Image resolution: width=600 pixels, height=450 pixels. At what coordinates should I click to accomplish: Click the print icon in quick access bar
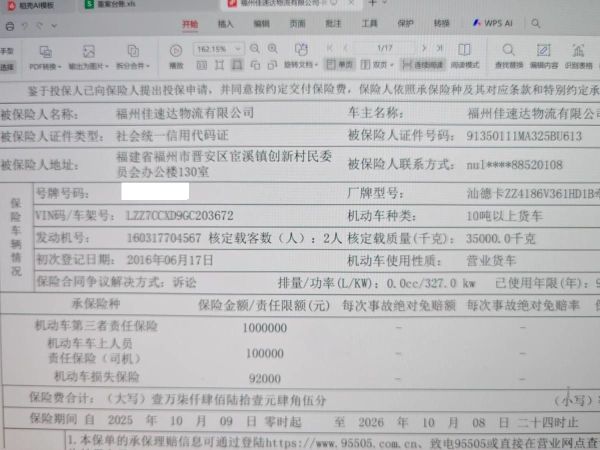click(10, 26)
